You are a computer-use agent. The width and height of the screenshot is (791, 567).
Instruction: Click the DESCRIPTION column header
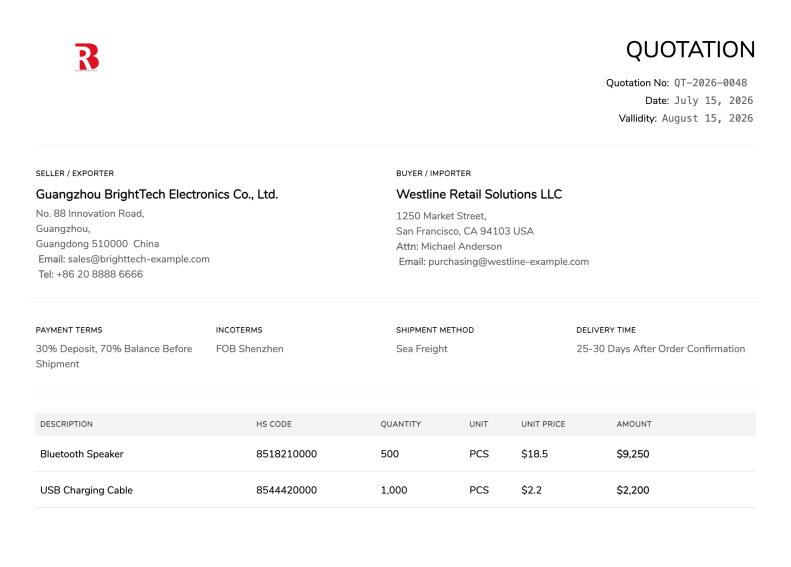coord(67,424)
